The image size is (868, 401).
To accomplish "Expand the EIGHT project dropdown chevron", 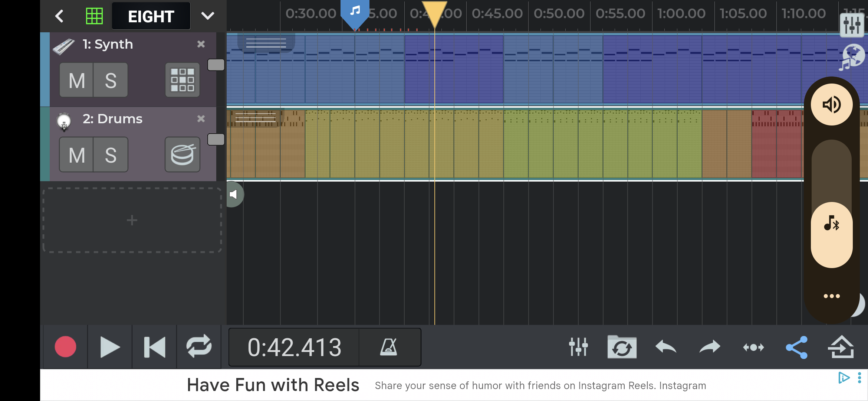I will tap(208, 16).
